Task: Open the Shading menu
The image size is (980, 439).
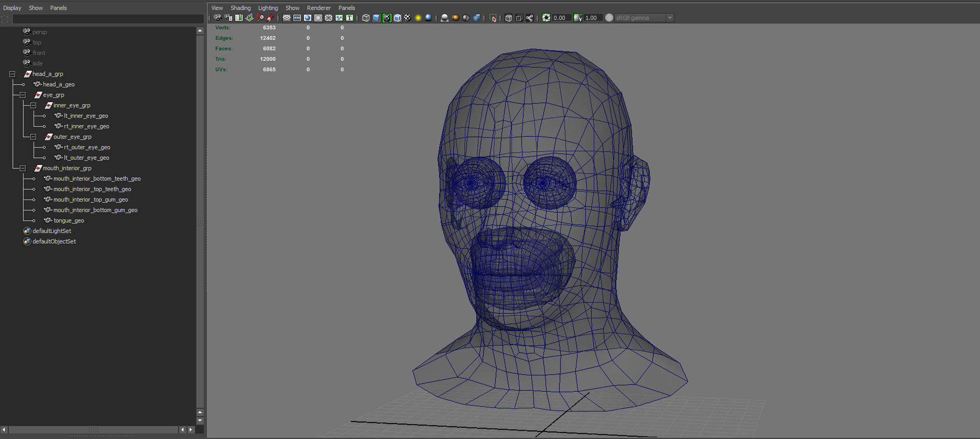Action: (240, 8)
